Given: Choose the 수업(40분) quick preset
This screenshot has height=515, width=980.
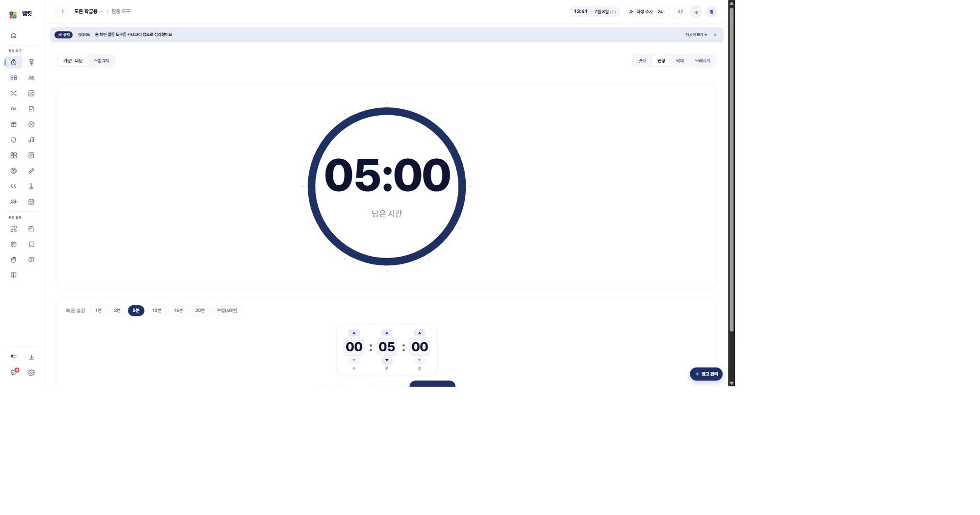Looking at the screenshot, I should pyautogui.click(x=227, y=311).
